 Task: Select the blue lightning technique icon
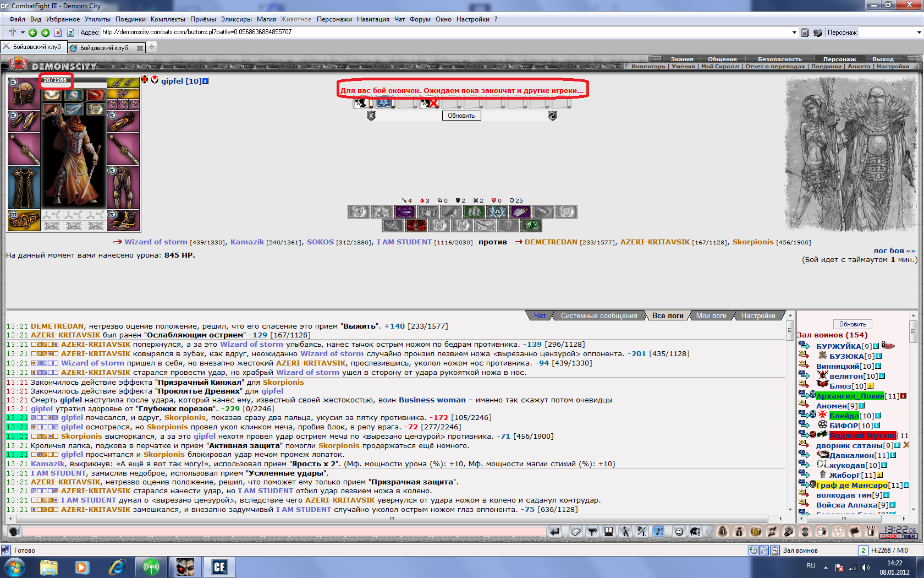click(x=497, y=211)
